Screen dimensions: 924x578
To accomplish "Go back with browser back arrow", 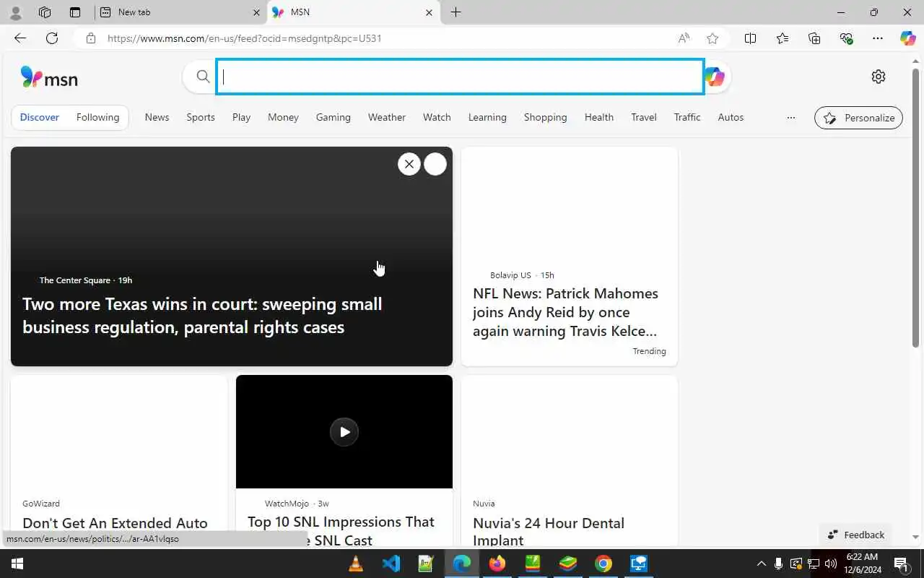I will coord(20,38).
